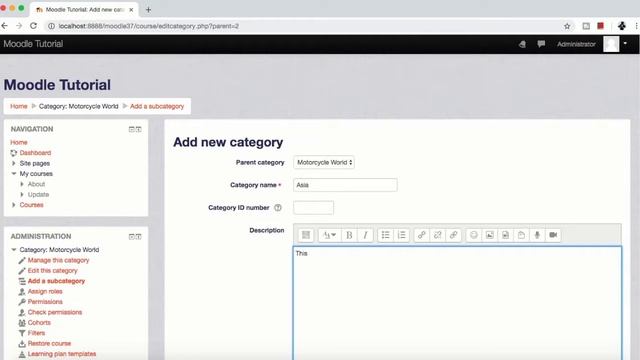Open manage files in editor toolbar
This screenshot has height=360, width=640.
click(x=521, y=235)
